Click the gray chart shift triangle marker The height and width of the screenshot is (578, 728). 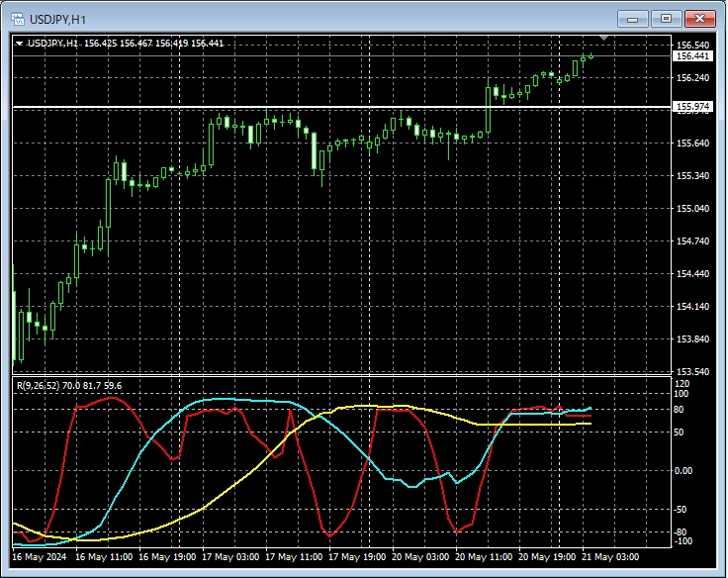click(x=604, y=39)
